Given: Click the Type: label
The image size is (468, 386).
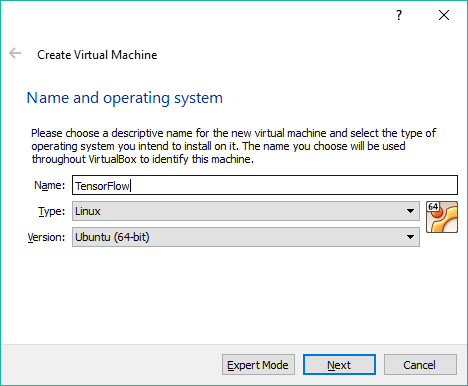Looking at the screenshot, I should 52,211.
